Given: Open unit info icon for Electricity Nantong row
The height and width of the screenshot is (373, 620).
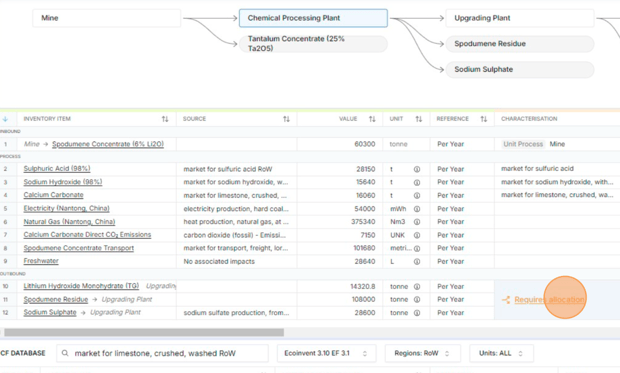Looking at the screenshot, I should click(x=417, y=209).
